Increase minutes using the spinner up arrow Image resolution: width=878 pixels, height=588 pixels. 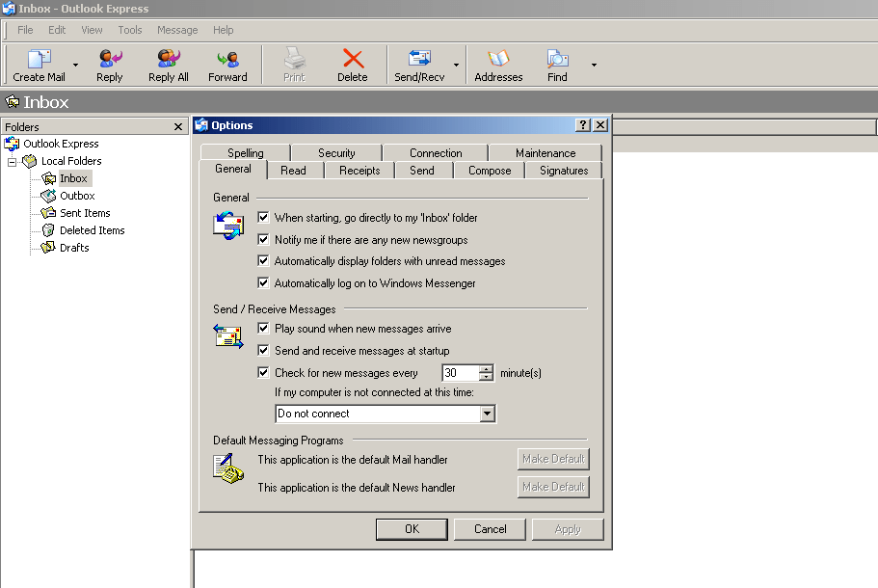487,368
